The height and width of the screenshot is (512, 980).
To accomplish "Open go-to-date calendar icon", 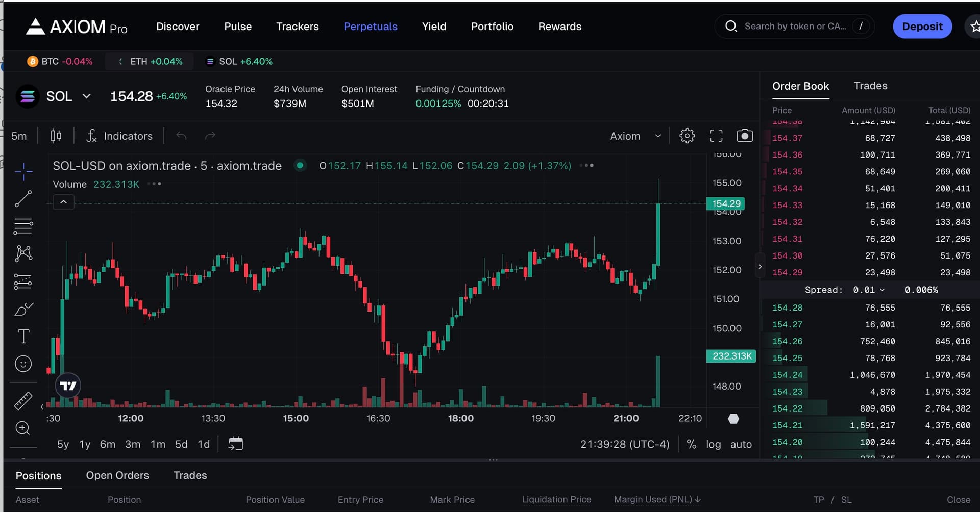I will click(x=236, y=444).
